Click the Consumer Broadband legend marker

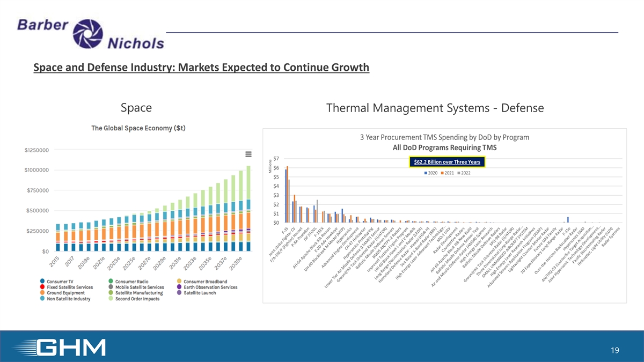179,282
